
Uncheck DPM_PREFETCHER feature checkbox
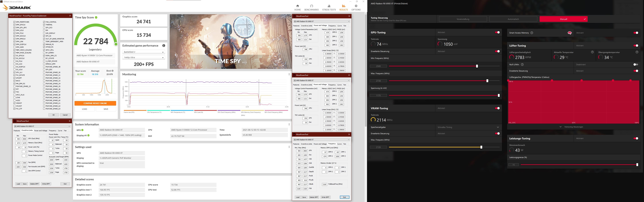tap(14, 22)
